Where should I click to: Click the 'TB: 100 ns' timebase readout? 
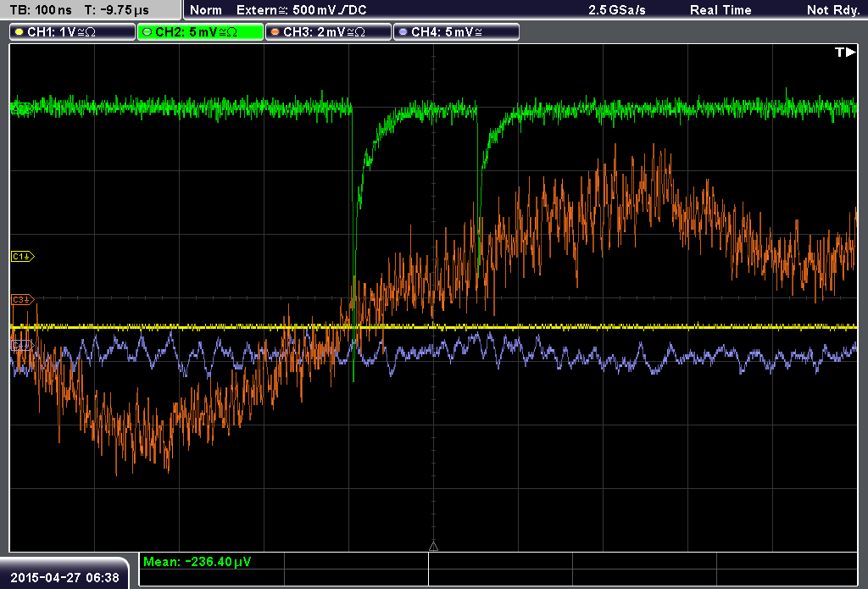41,10
